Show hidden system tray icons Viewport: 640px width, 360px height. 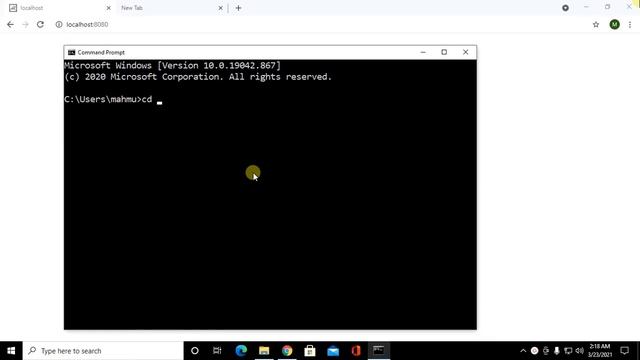click(x=523, y=351)
